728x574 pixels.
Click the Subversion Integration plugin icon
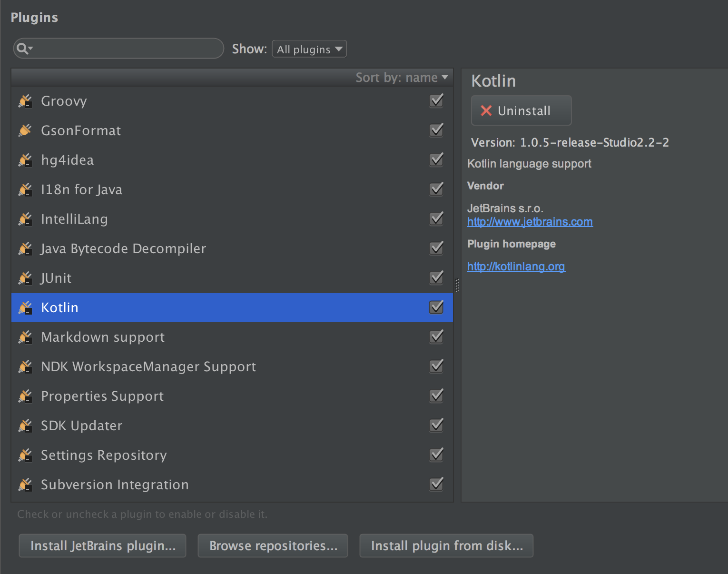[x=25, y=485]
